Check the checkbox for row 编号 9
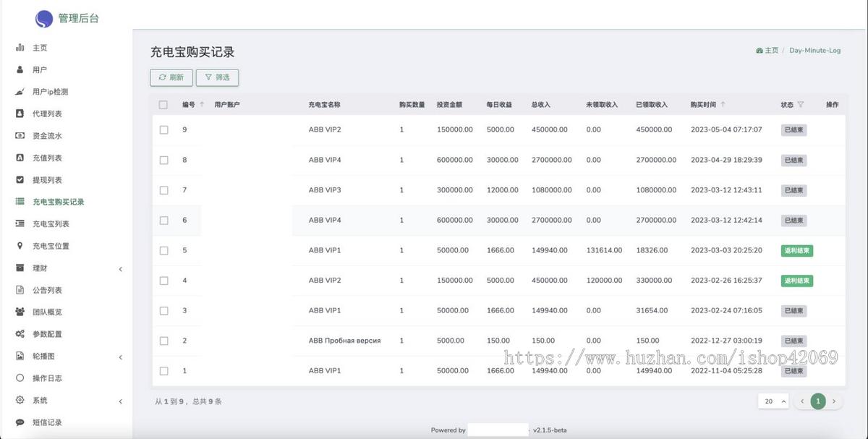 point(163,130)
